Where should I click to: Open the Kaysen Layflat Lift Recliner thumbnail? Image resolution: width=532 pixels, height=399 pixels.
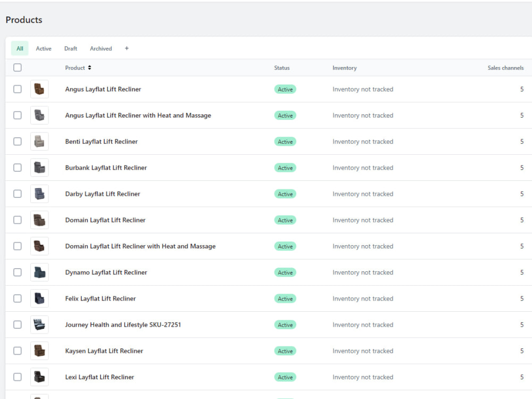coord(39,351)
